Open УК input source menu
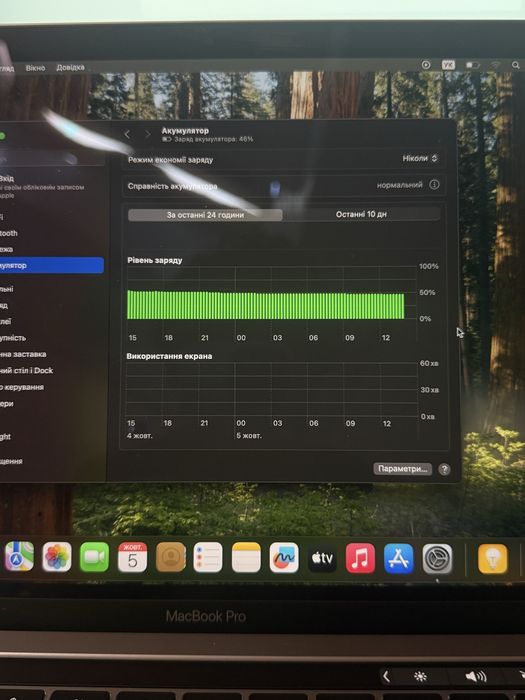This screenshot has height=700, width=525. point(448,65)
